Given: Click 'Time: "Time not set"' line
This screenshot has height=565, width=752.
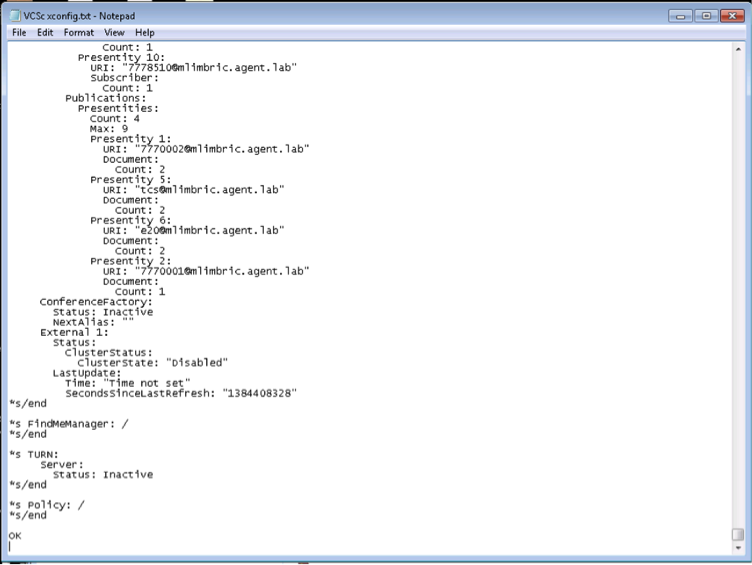Looking at the screenshot, I should pos(128,383).
